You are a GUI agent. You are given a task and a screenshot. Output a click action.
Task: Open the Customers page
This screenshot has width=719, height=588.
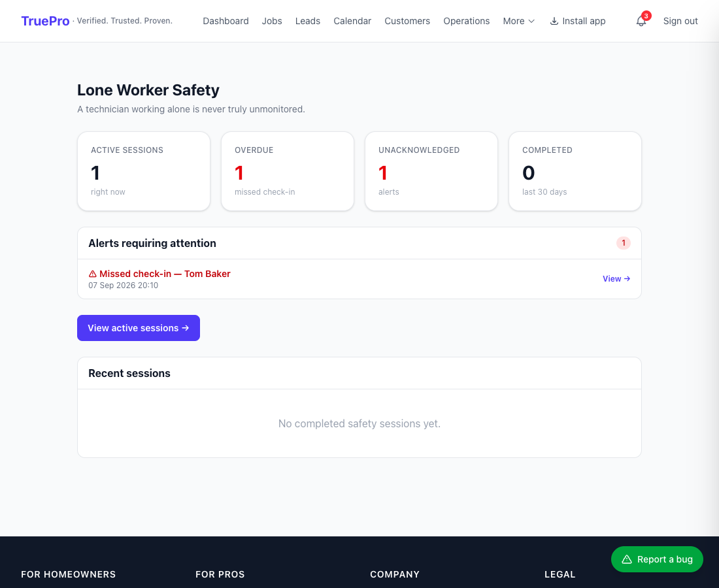coord(407,21)
